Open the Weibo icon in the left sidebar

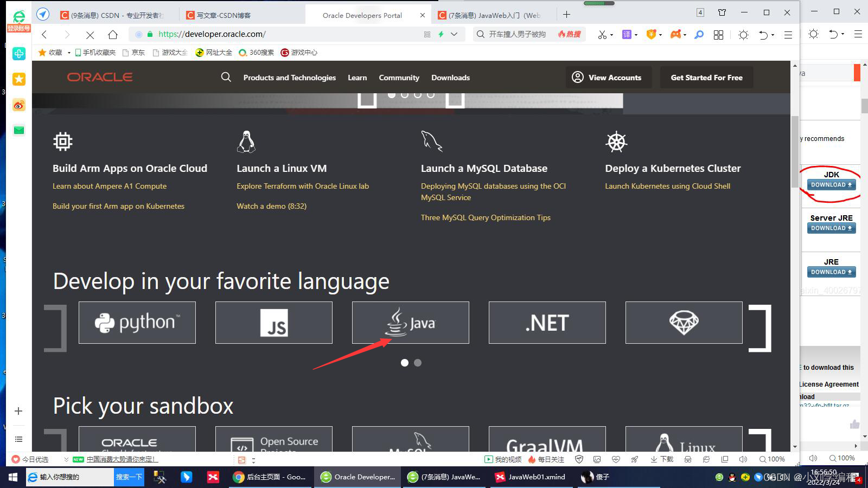point(19,105)
